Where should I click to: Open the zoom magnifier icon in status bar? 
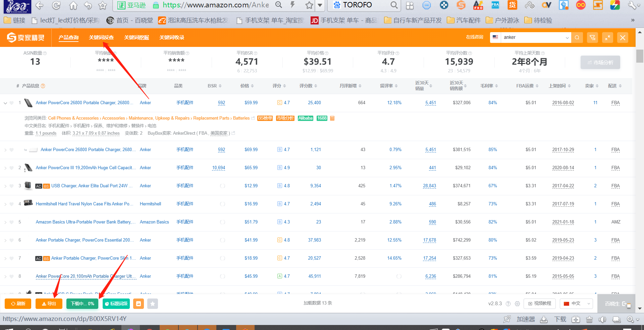(x=630, y=320)
